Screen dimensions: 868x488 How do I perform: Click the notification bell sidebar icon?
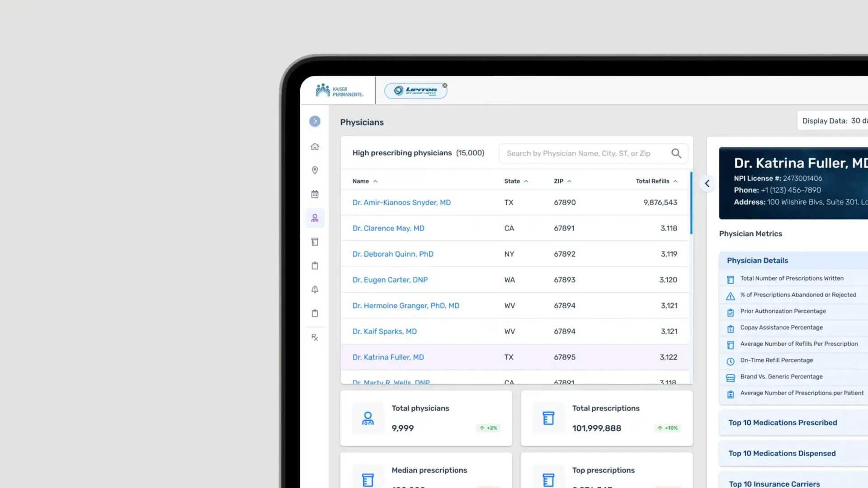tap(315, 289)
